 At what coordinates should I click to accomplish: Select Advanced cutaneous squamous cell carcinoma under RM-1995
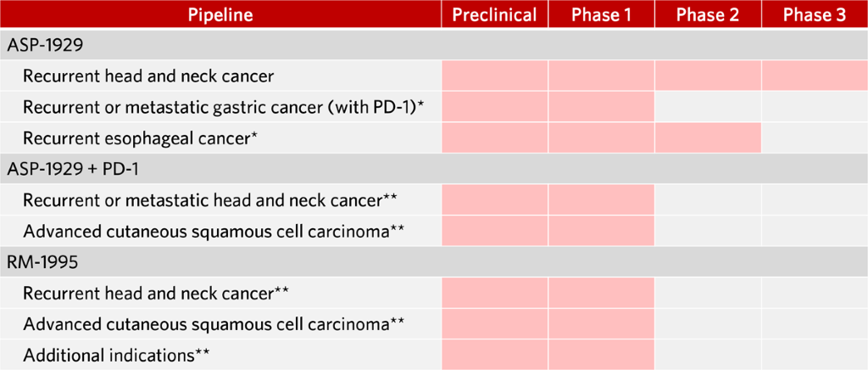point(210,323)
